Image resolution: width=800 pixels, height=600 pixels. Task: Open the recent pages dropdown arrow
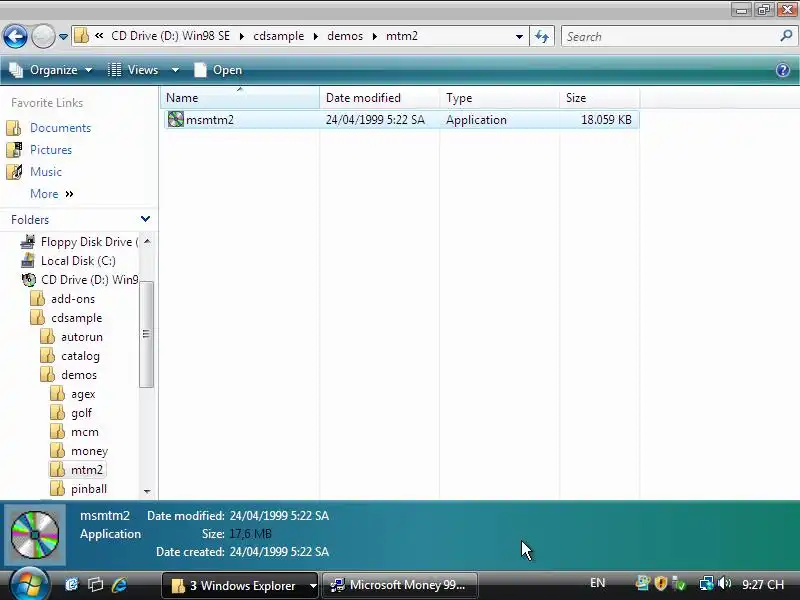pos(63,37)
